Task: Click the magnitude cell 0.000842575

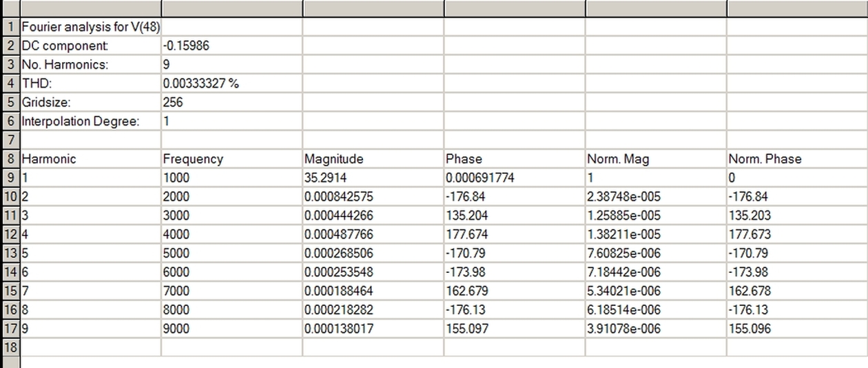Action: [373, 197]
